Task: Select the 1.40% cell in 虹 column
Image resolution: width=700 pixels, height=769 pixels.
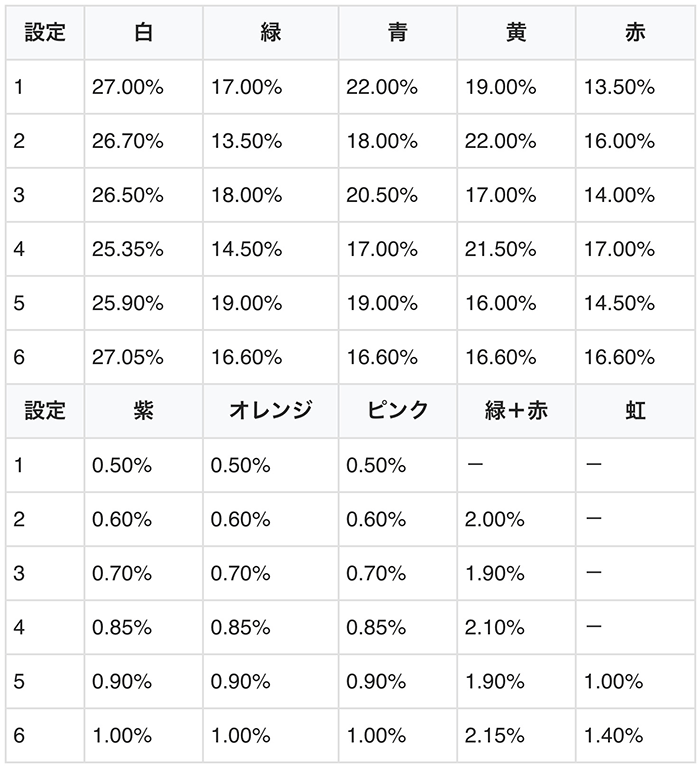Action: tap(614, 735)
